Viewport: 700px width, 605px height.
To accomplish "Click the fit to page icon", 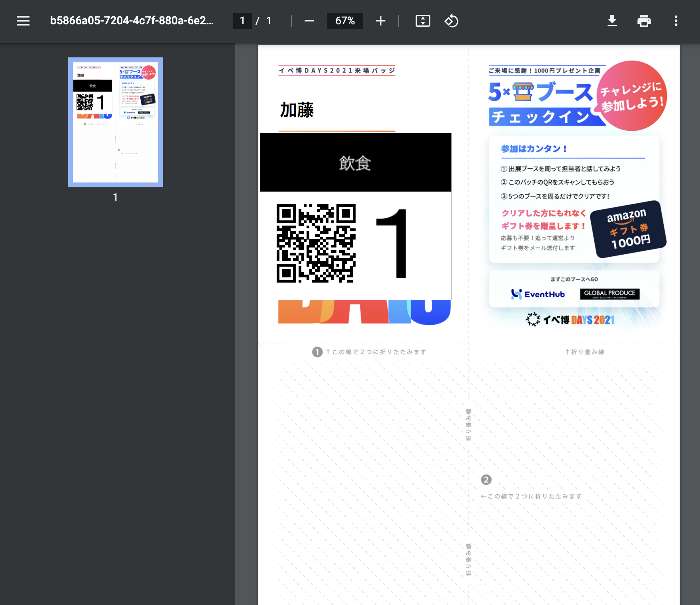I will [x=423, y=21].
